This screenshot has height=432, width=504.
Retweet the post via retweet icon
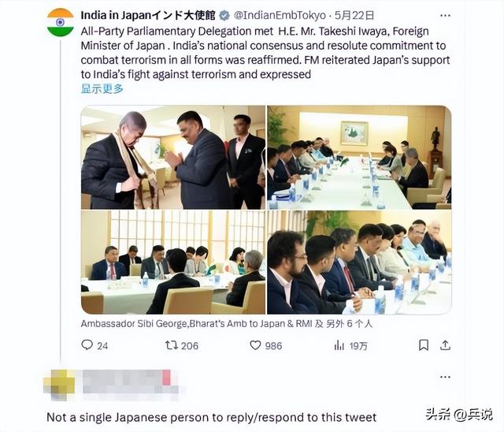[172, 345]
